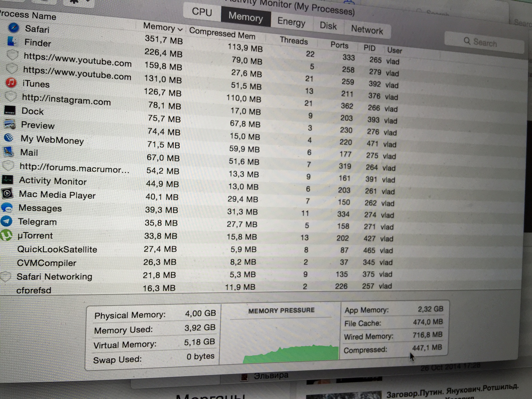This screenshot has width=532, height=399.
Task: Select the Activity Monitor process name
Action: pyautogui.click(x=53, y=181)
